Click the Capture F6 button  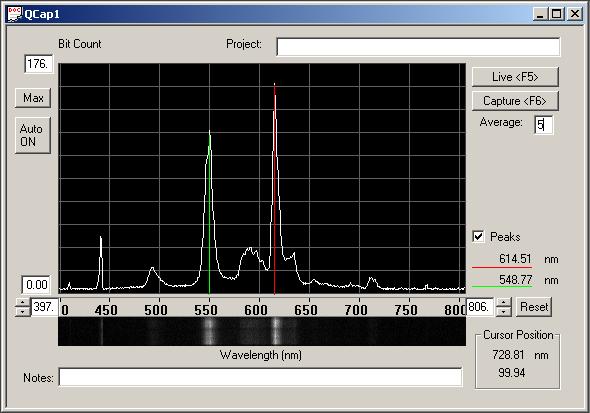(515, 101)
